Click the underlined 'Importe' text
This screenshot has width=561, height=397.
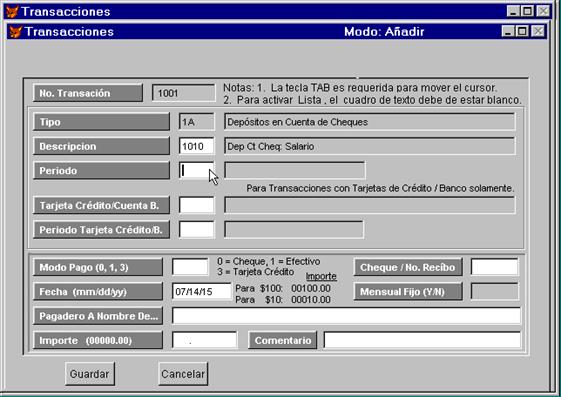click(x=321, y=276)
